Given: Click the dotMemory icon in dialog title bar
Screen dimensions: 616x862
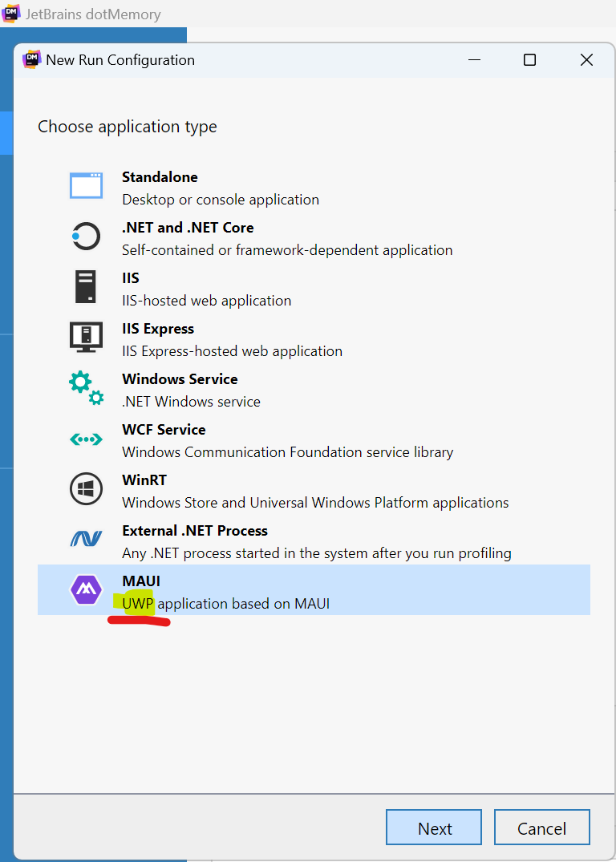Looking at the screenshot, I should [32, 59].
